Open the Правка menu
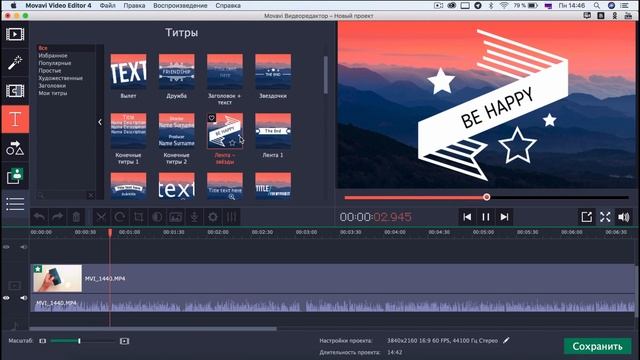The image size is (640, 360). pos(134,6)
